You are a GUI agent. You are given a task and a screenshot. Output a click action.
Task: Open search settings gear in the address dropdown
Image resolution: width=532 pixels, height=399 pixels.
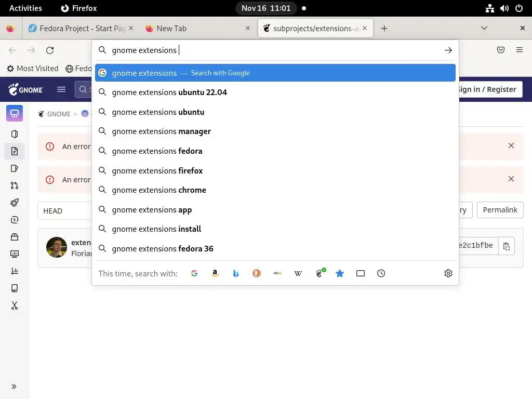(x=448, y=273)
